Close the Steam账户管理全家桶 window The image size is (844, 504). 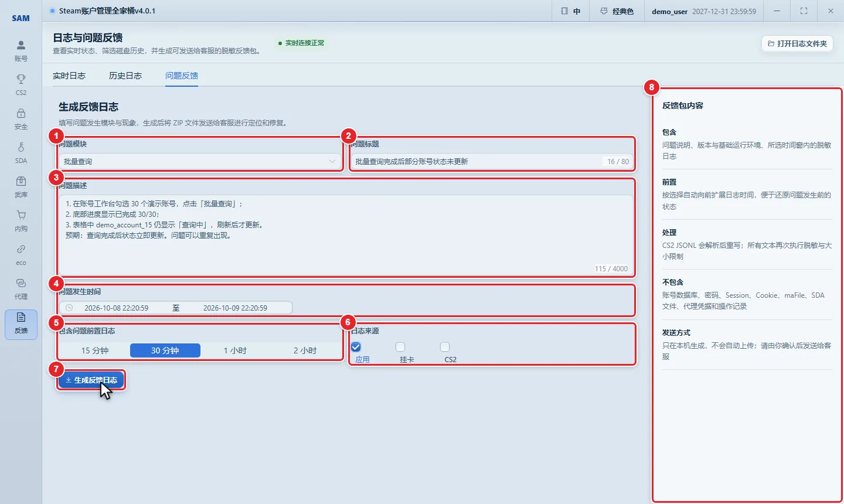pyautogui.click(x=831, y=11)
